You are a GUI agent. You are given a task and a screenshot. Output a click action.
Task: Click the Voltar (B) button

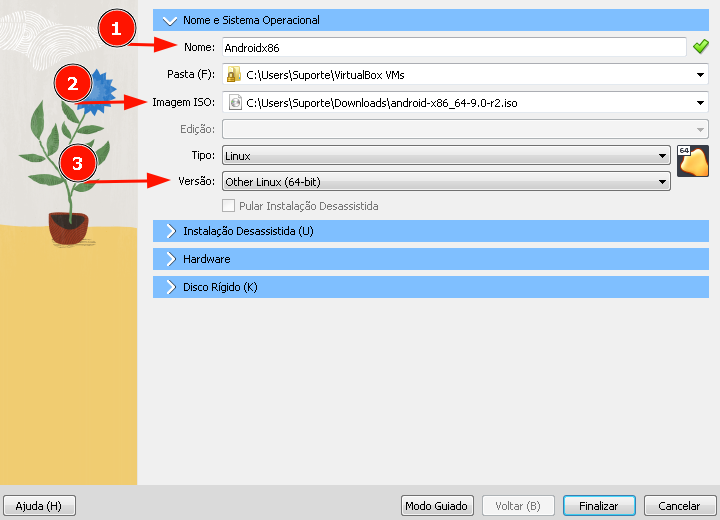(518, 506)
